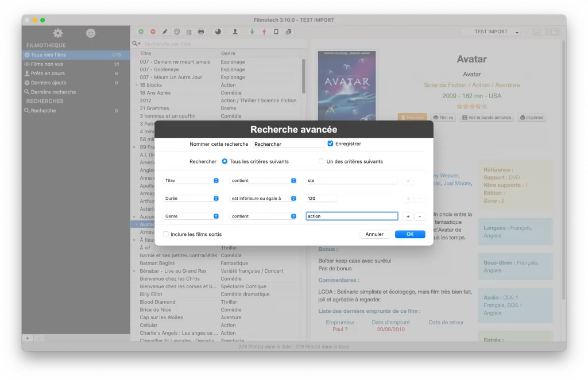588x380 pixels.
Task: Open the Genre criterion field dropdown
Action: (x=191, y=216)
